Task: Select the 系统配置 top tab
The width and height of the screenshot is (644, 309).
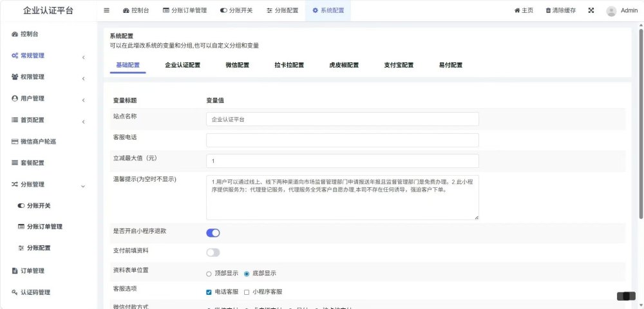Action: [x=328, y=11]
